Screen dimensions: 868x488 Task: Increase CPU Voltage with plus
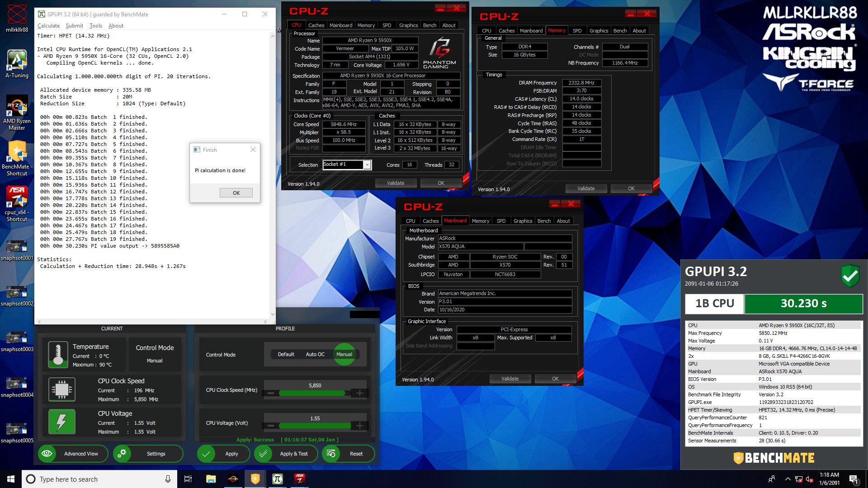pyautogui.click(x=360, y=426)
